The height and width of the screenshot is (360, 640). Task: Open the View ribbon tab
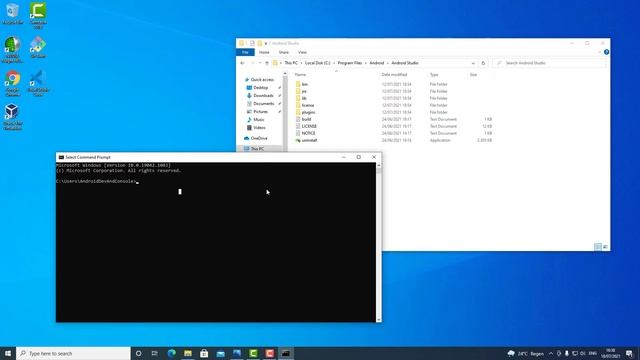click(x=302, y=52)
